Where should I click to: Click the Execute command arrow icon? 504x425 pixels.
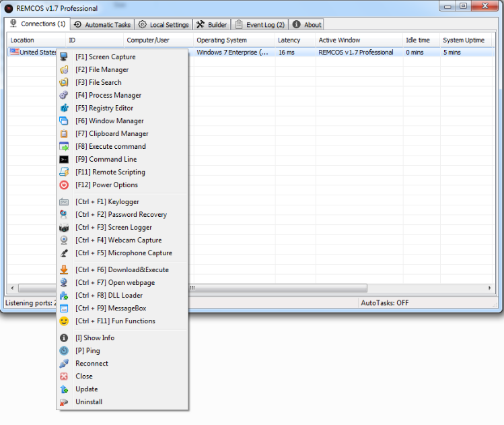[x=64, y=146]
